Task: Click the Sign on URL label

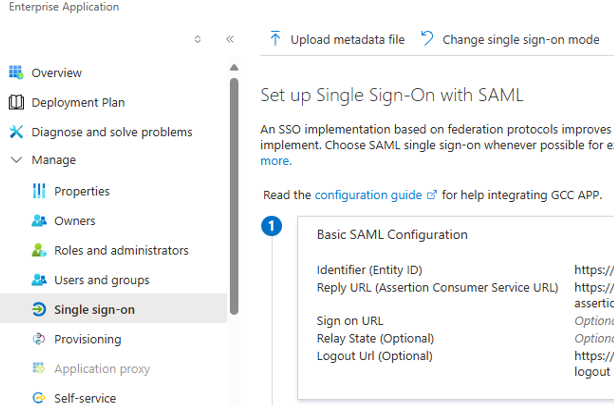Action: pos(350,321)
